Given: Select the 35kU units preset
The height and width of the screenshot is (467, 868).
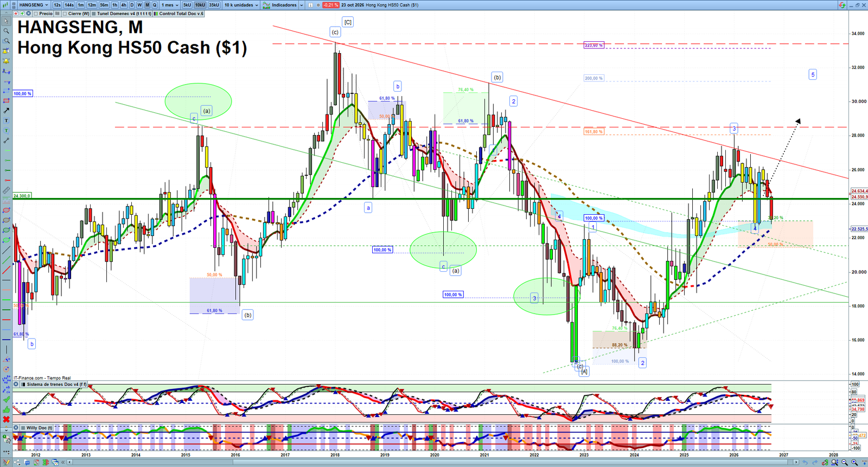Looking at the screenshot, I should click(214, 5).
